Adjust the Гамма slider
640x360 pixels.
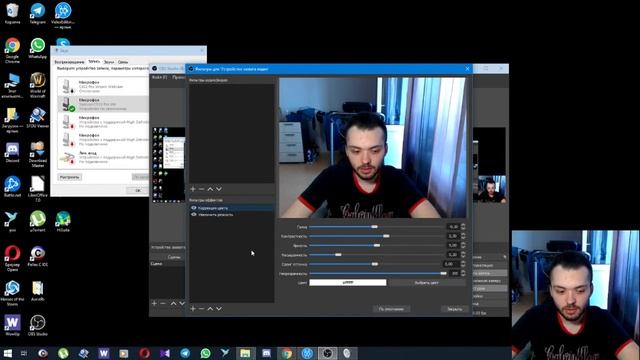[377, 227]
